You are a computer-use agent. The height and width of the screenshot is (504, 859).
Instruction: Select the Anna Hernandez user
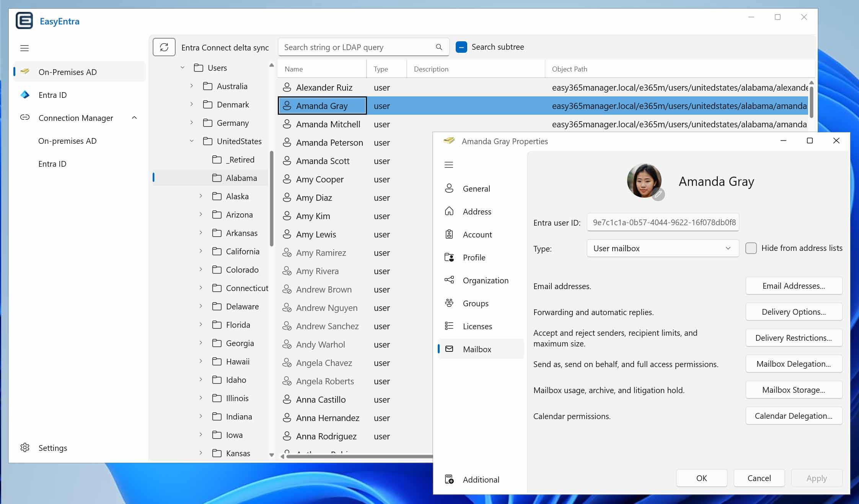[328, 418]
